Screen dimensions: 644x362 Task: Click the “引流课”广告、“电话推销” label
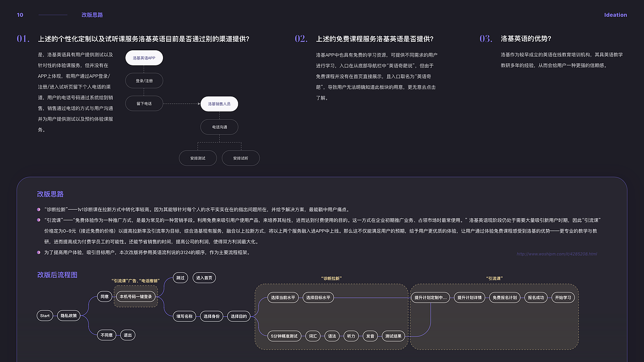(x=135, y=281)
